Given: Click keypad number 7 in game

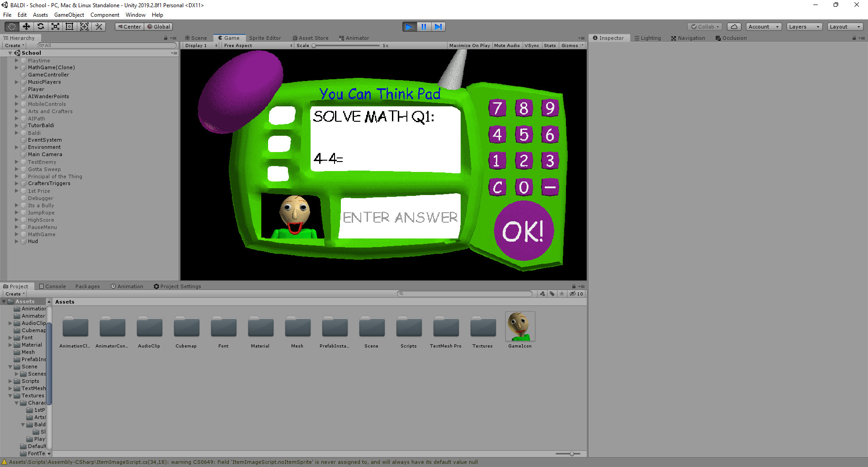Looking at the screenshot, I should click(x=497, y=108).
